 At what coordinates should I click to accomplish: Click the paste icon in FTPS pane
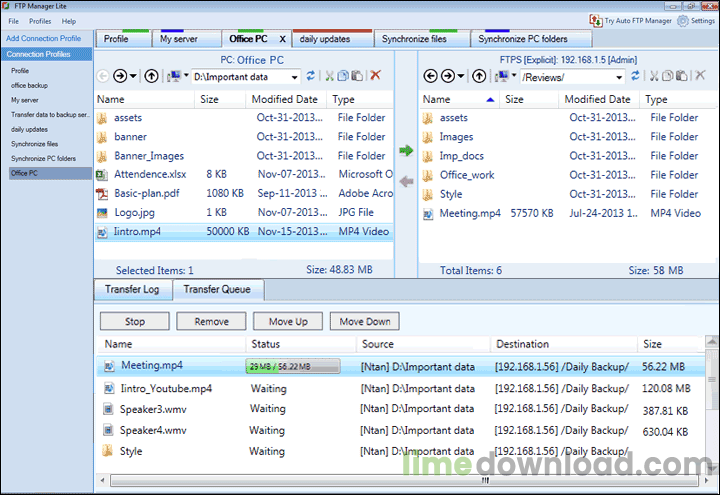tap(682, 76)
